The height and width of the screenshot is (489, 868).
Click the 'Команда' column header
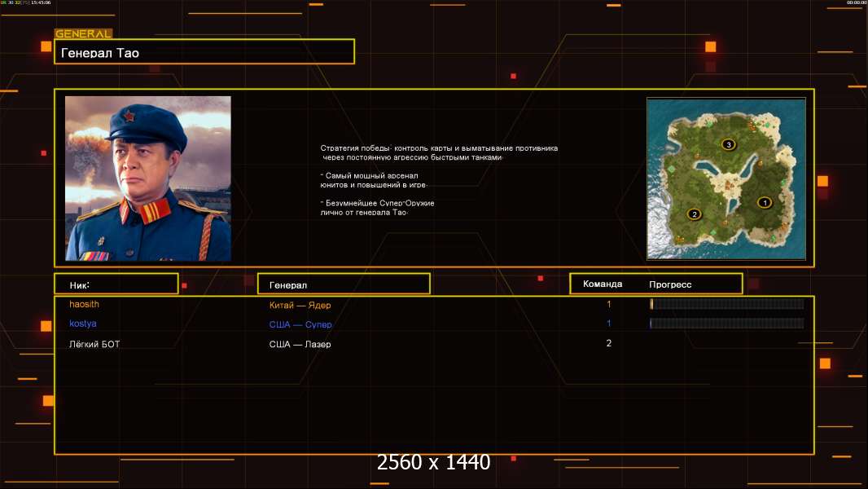click(x=603, y=284)
